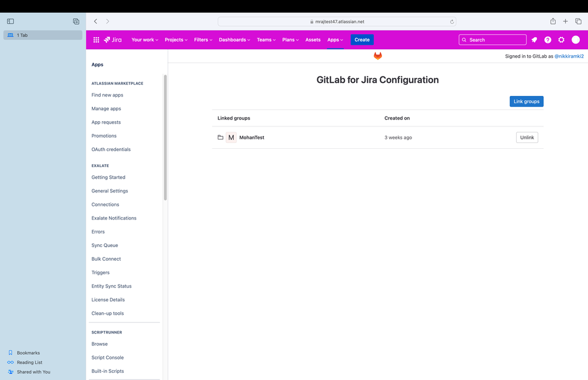Expand Apps dropdown in navbar
This screenshot has height=380, width=588.
point(335,40)
